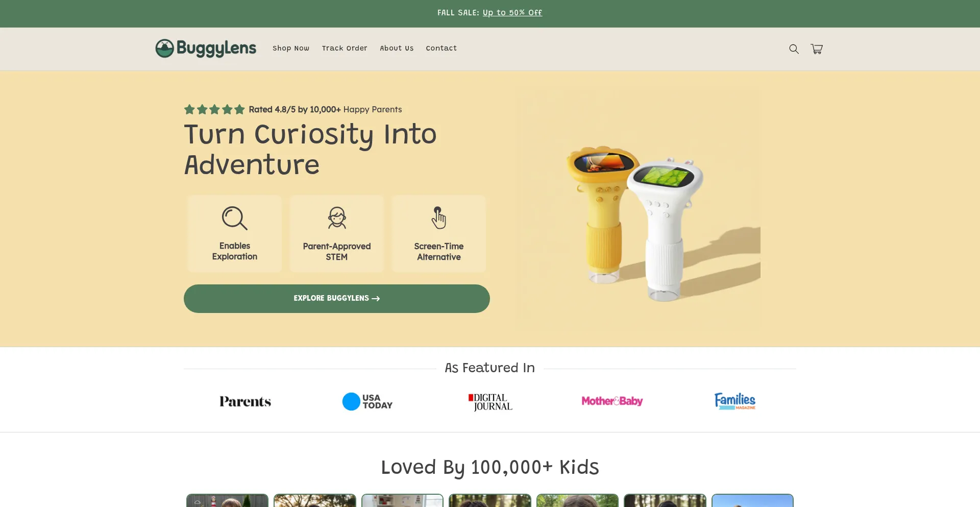Select the first customer photo thumbnail
Viewport: 980px width, 507px height.
[x=227, y=500]
